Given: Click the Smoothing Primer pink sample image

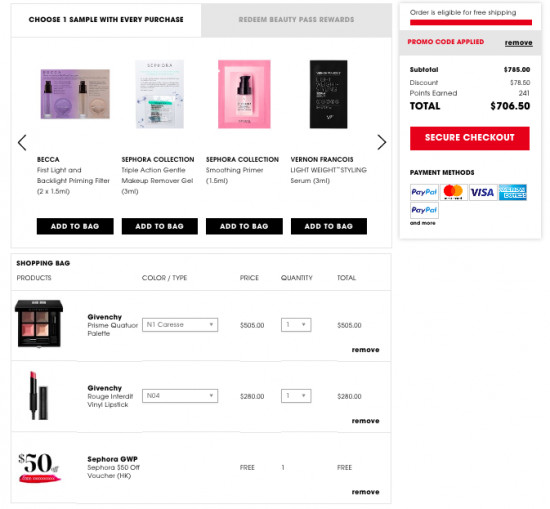Looking at the screenshot, I should [x=244, y=94].
